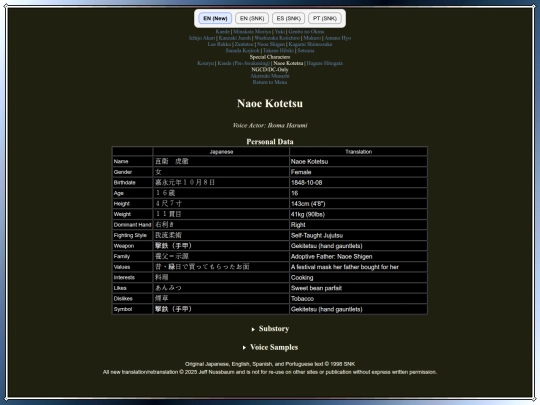
Task: Click the Return to Menu link
Action: (270, 82)
